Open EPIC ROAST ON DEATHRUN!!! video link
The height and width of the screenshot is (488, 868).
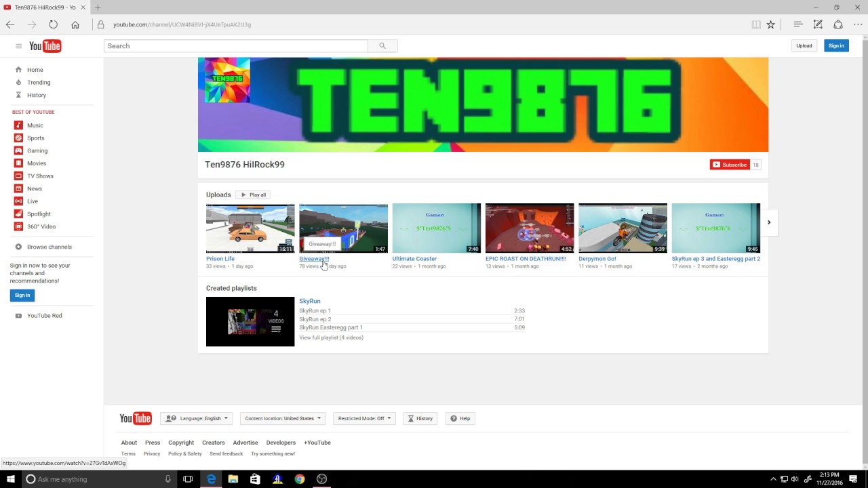[x=526, y=259]
